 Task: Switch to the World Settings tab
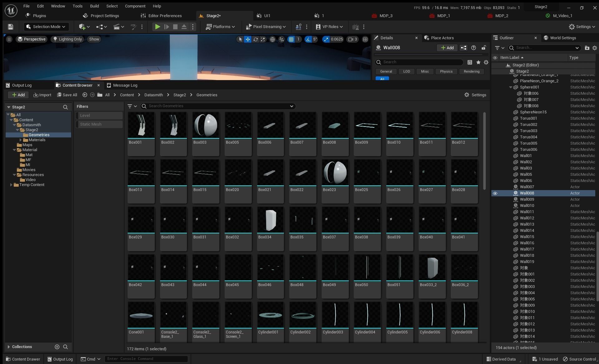click(562, 38)
